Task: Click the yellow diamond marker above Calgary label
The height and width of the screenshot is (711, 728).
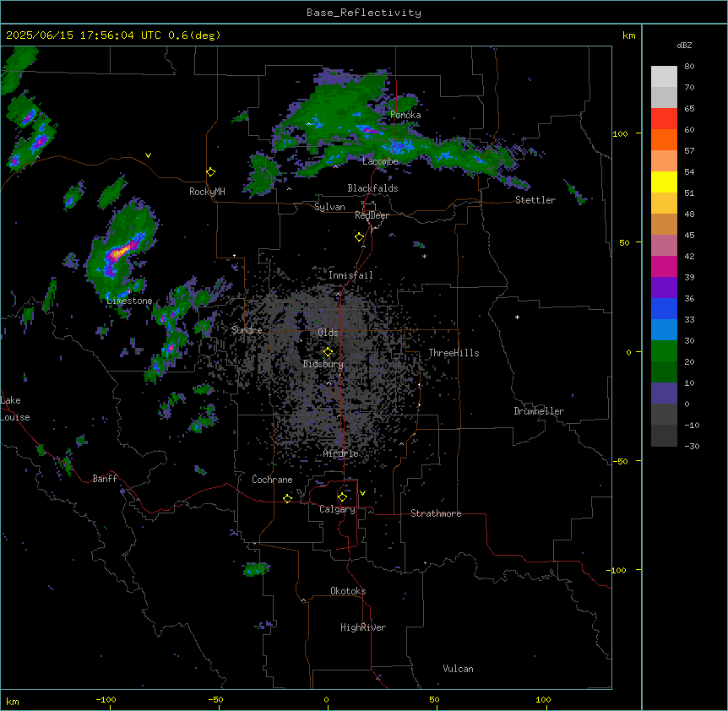Action: click(x=342, y=497)
